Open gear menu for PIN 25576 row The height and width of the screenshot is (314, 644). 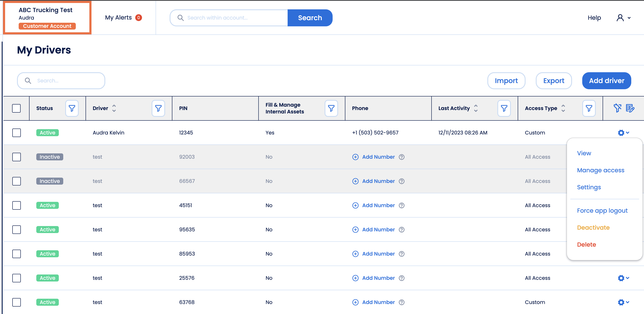pos(623,278)
